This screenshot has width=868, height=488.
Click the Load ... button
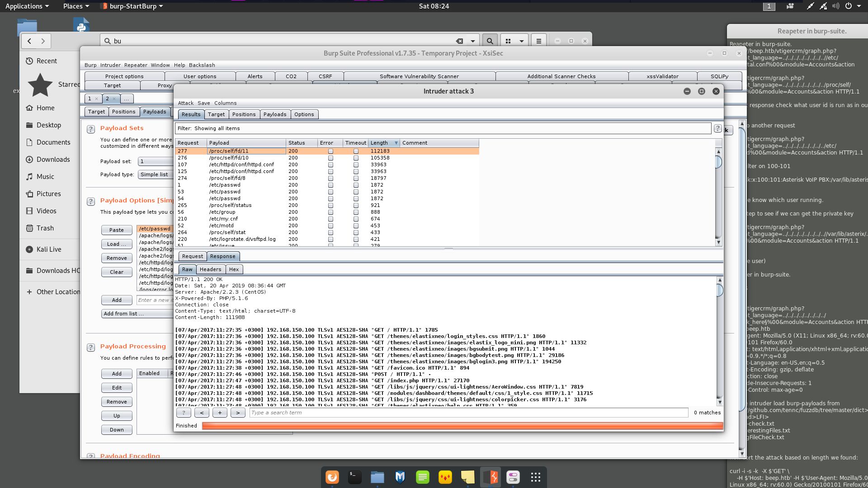(117, 244)
